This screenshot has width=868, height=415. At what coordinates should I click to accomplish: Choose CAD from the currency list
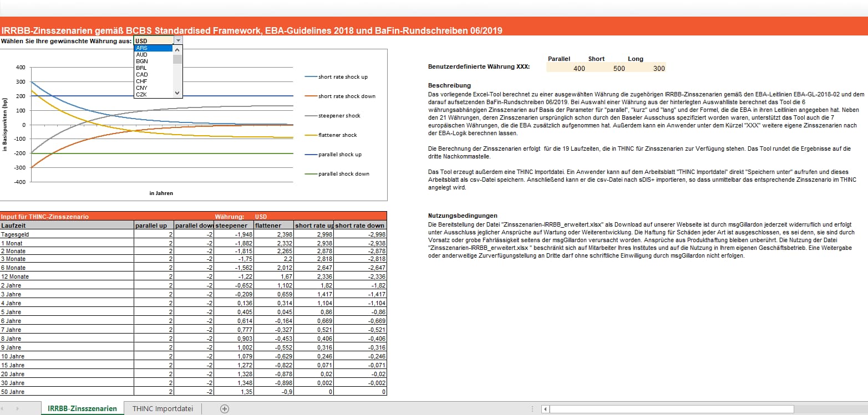tap(153, 75)
